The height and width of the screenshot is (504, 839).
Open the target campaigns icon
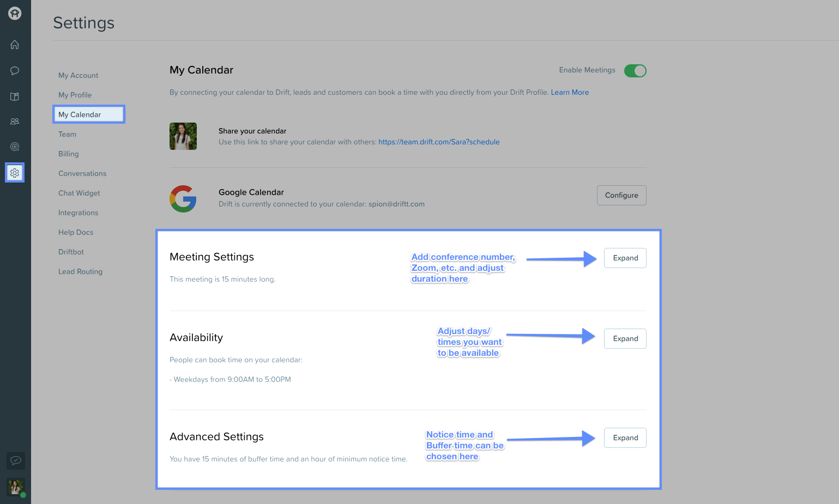tap(15, 147)
